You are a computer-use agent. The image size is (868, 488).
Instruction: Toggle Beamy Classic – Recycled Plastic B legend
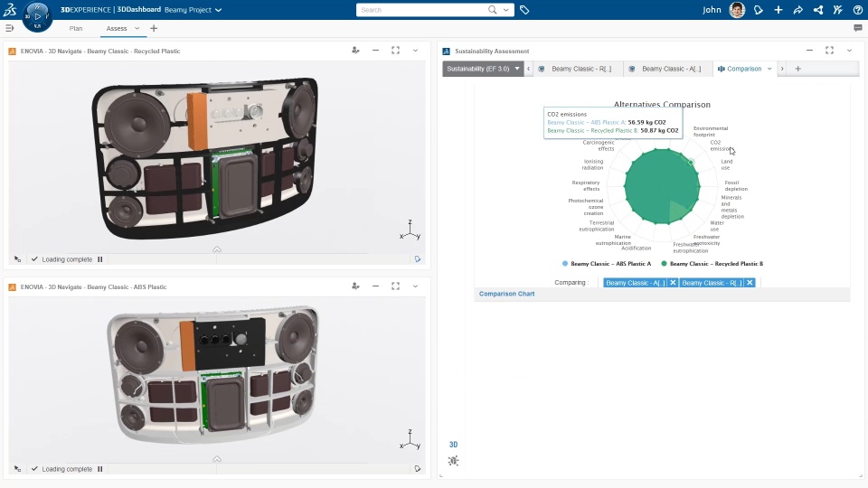712,264
